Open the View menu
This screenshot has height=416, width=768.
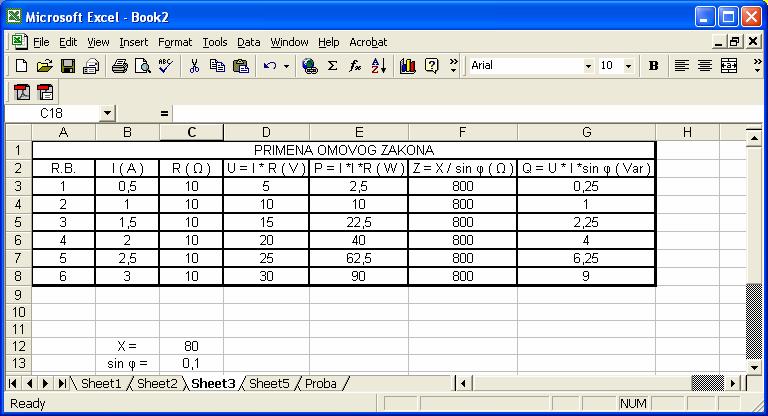[98, 42]
